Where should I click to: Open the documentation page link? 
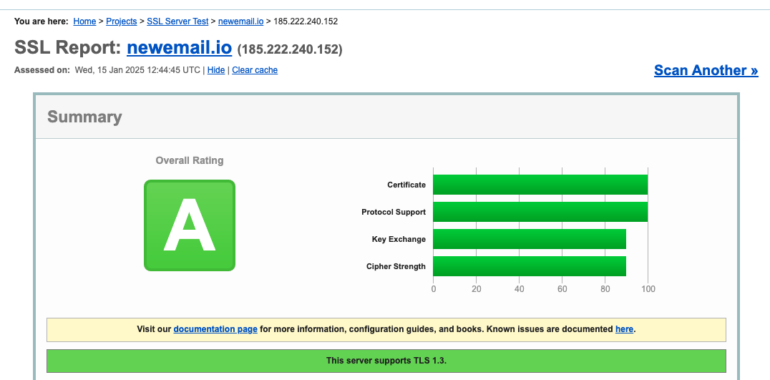tap(215, 329)
